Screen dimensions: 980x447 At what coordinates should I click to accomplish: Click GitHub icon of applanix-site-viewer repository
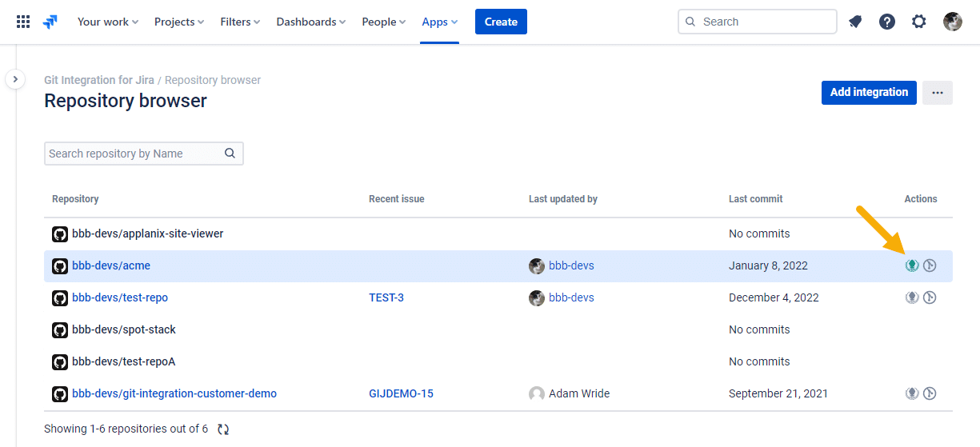[x=60, y=234]
